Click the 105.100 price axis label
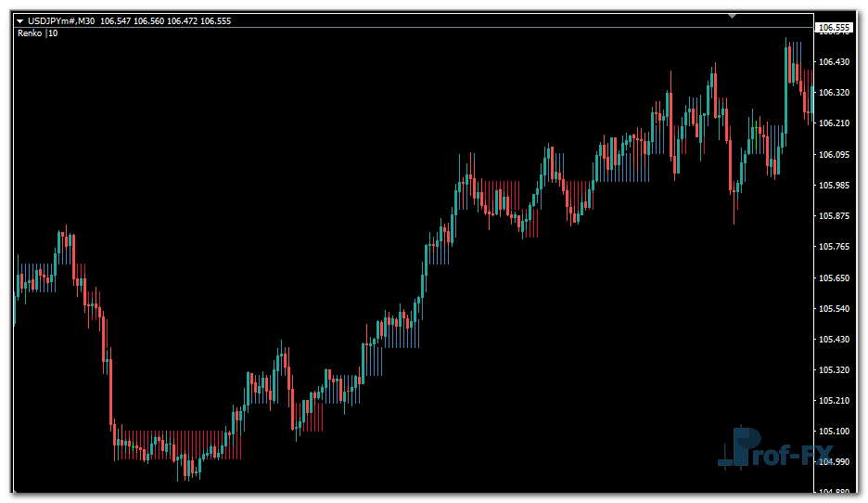 click(x=835, y=432)
